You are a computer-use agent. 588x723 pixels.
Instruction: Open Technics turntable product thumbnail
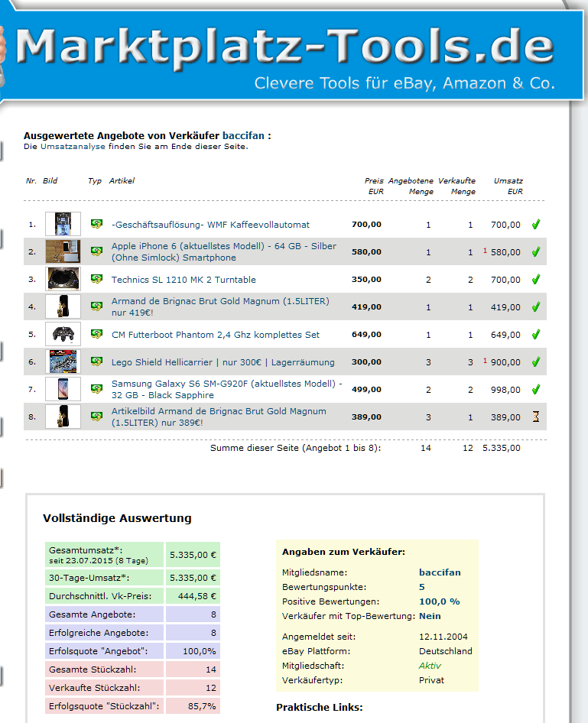[63, 279]
